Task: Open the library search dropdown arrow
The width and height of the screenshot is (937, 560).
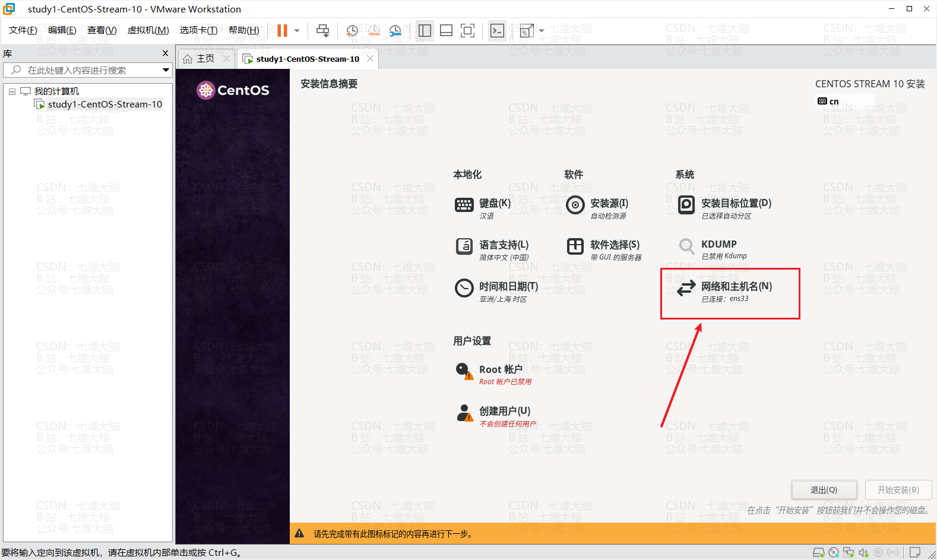Action: click(166, 70)
